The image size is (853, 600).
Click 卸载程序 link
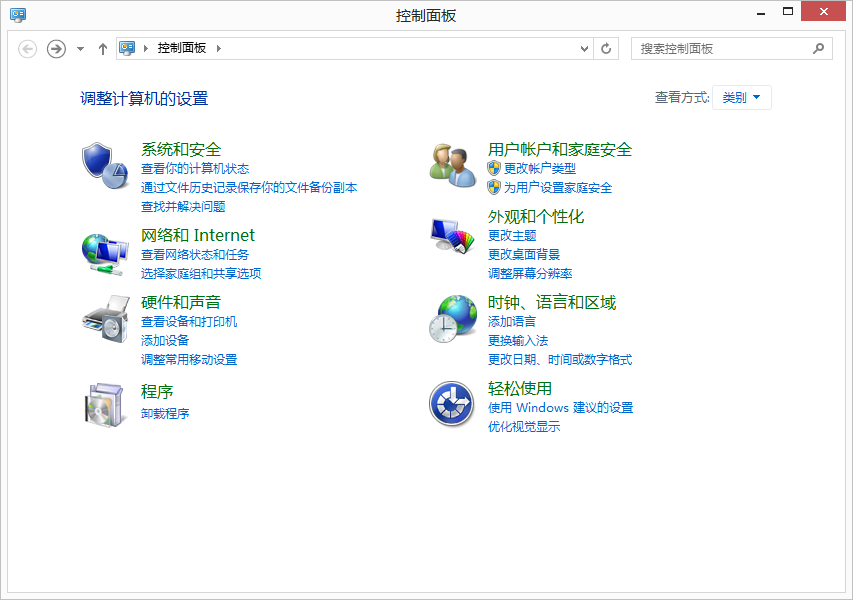click(165, 413)
